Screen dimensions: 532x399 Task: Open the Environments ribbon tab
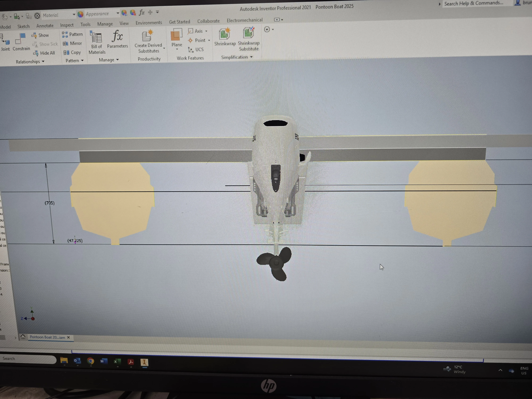click(x=149, y=23)
